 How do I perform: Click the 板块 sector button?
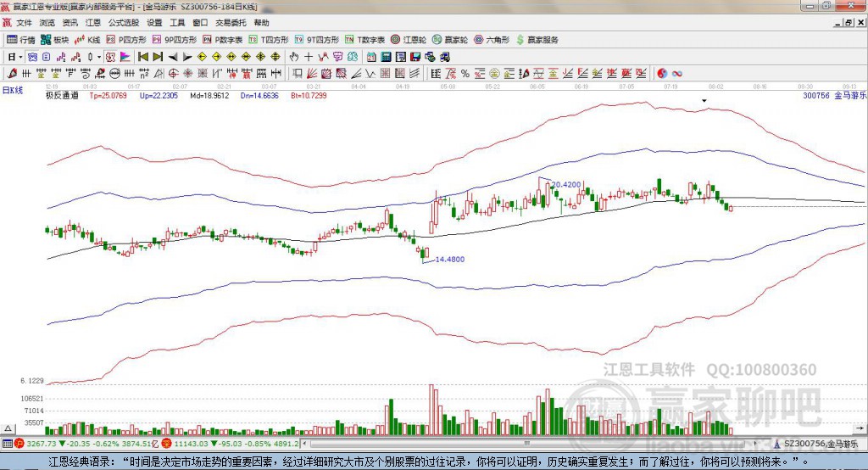click(55, 40)
